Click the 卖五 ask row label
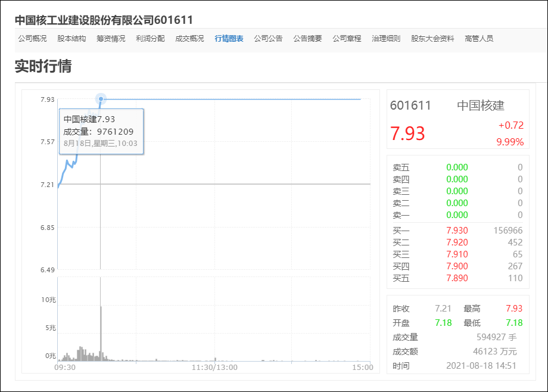 click(x=401, y=167)
